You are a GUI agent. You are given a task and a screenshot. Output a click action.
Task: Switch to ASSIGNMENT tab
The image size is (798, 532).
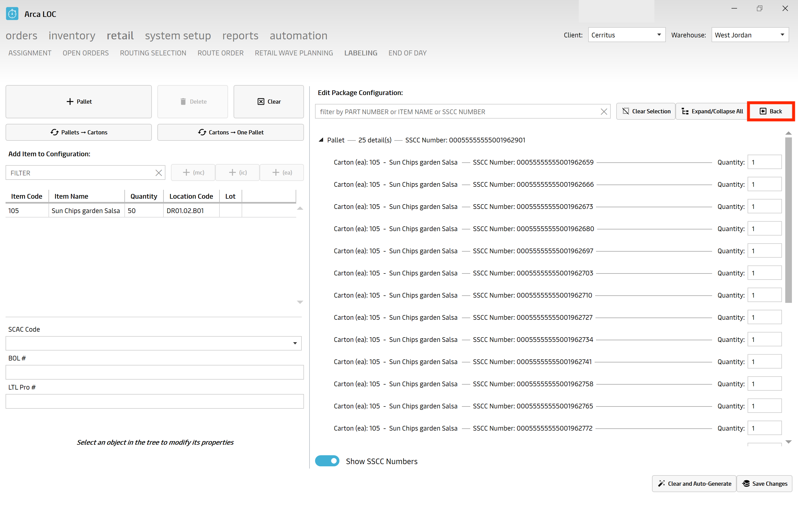pos(30,53)
